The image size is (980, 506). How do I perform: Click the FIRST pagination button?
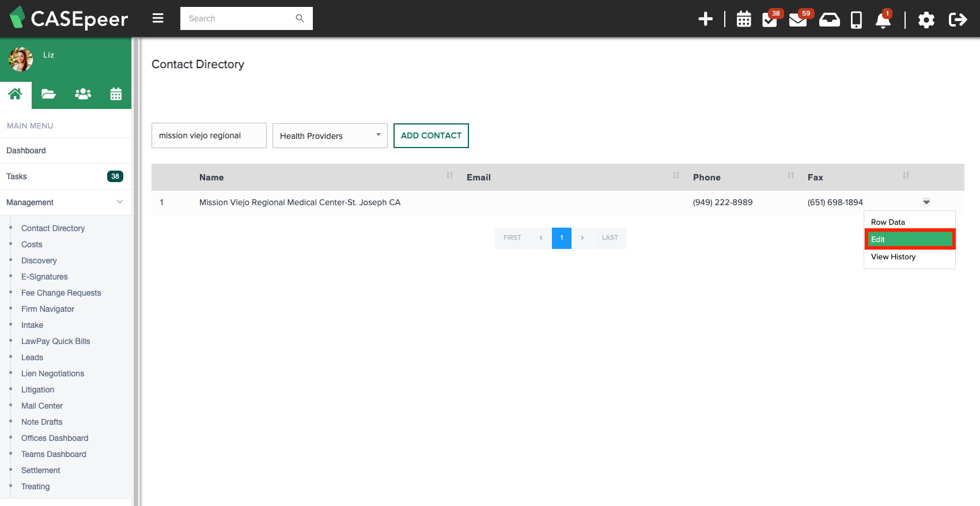pos(512,238)
